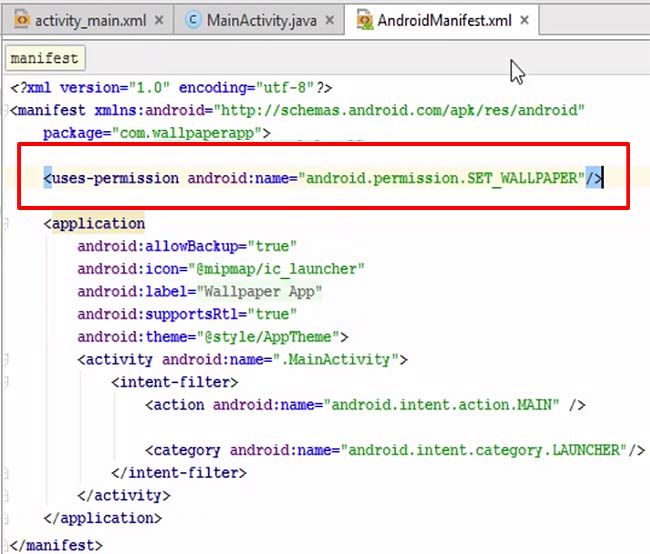This screenshot has width=650, height=554.
Task: Click the @mipmap/ic_launcher icon value
Action: pos(276,269)
